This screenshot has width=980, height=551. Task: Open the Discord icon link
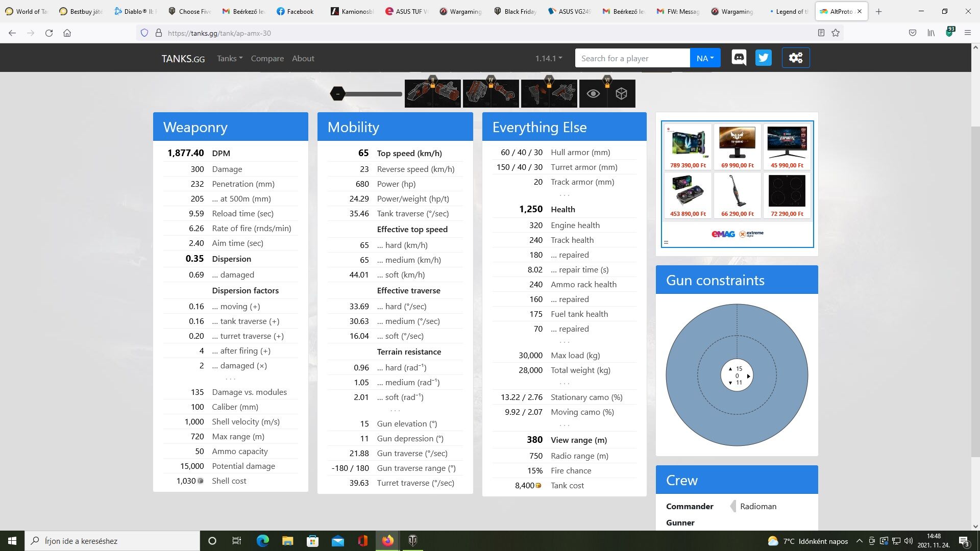(739, 58)
